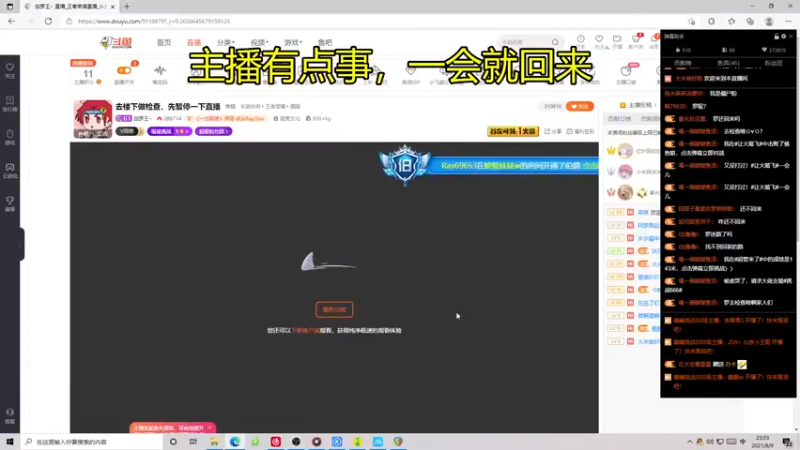Toggle the 直播开关 switch

click(x=124, y=70)
